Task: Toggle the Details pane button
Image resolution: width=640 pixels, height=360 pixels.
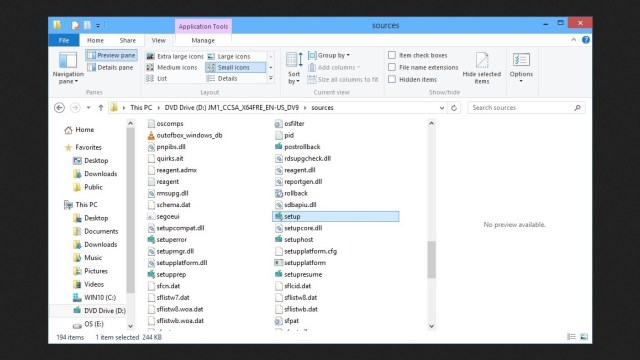Action: [x=110, y=67]
